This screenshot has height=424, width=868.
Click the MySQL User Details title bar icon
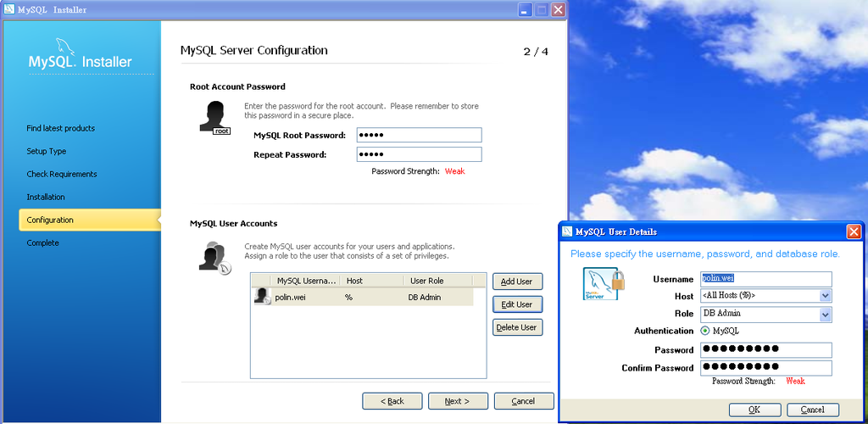[567, 232]
